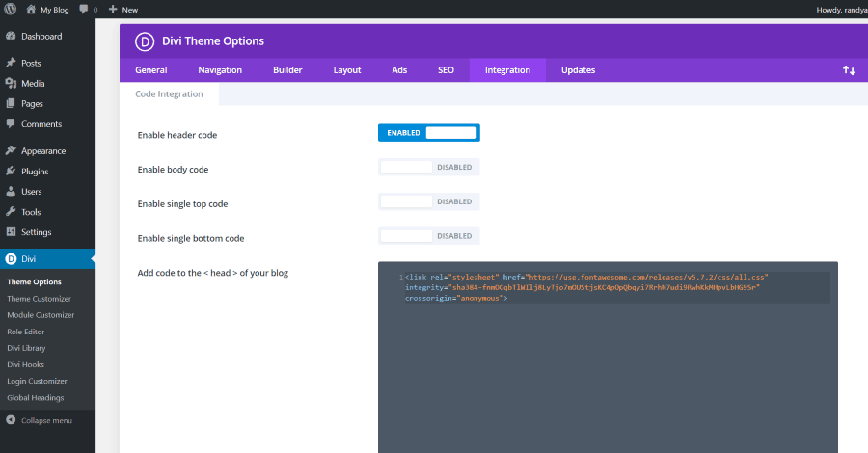Open the Updates tab
868x453 pixels.
click(578, 70)
